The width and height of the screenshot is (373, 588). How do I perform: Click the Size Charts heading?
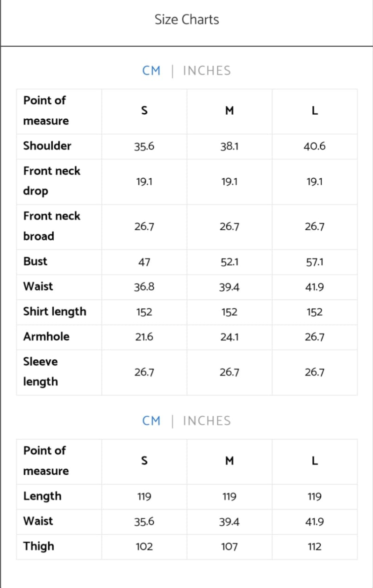coord(186,20)
